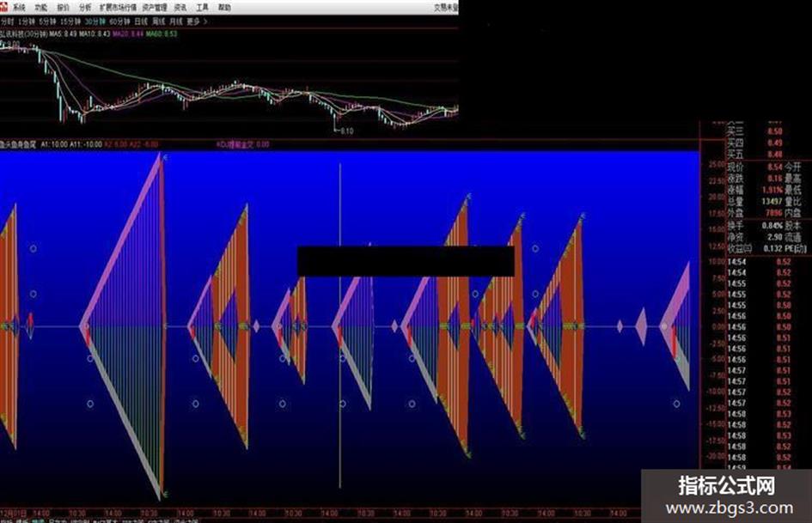Select the 15分钟 period tab

70,21
